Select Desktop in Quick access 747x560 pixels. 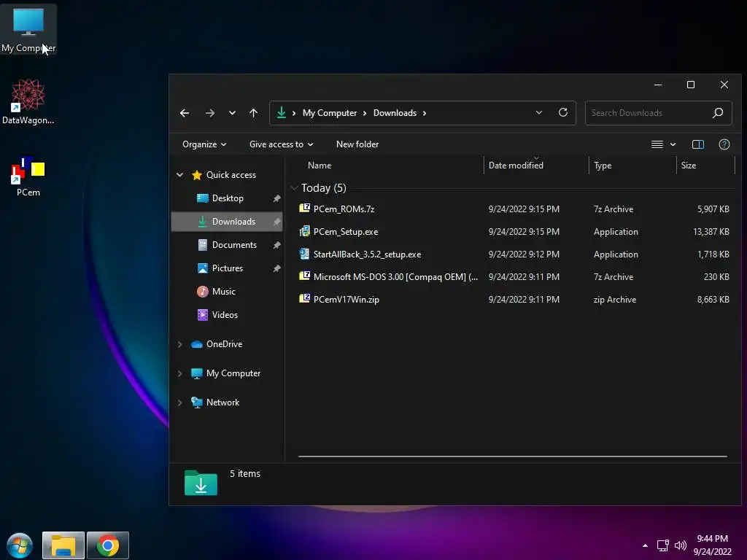(228, 198)
